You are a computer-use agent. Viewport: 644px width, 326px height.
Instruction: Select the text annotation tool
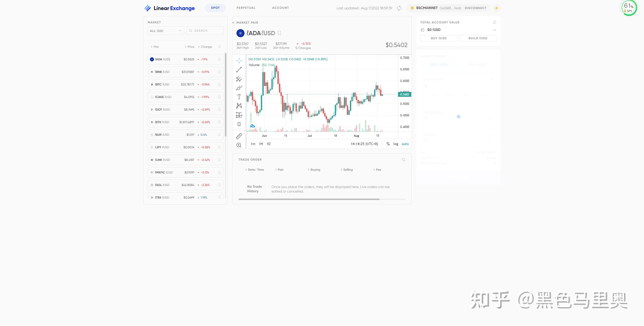pos(239,97)
